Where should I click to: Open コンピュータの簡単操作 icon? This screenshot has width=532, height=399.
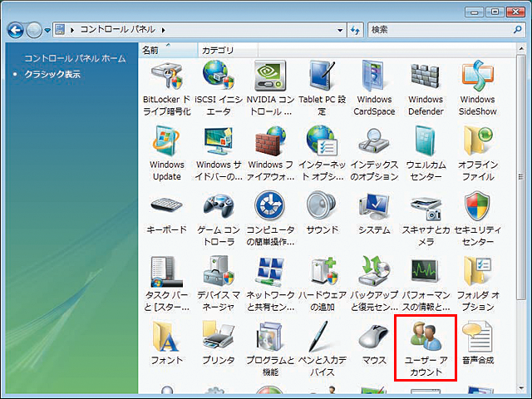(x=270, y=219)
